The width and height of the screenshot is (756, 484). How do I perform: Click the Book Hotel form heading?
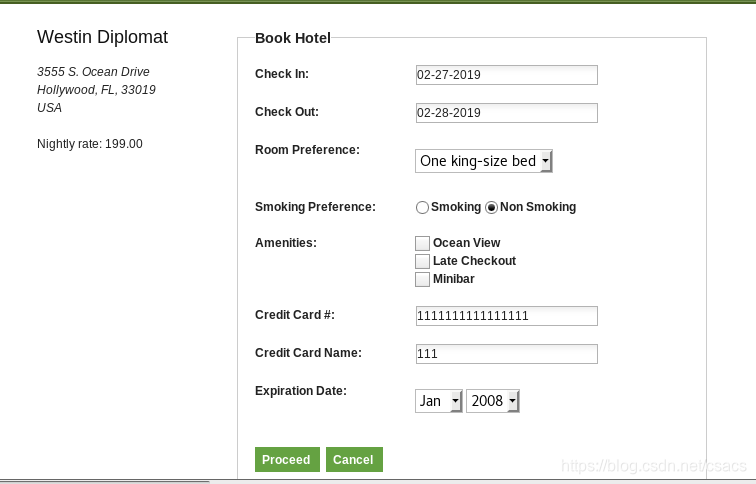(292, 38)
